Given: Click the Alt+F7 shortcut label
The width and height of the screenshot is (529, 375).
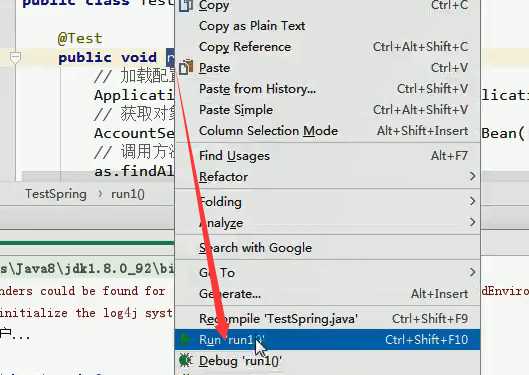Looking at the screenshot, I should 449,156.
